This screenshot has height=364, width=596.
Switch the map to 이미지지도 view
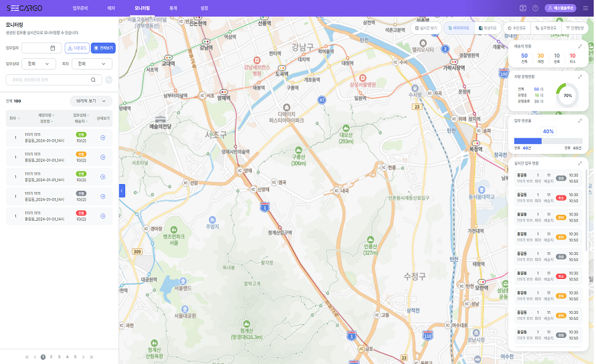[x=460, y=29]
